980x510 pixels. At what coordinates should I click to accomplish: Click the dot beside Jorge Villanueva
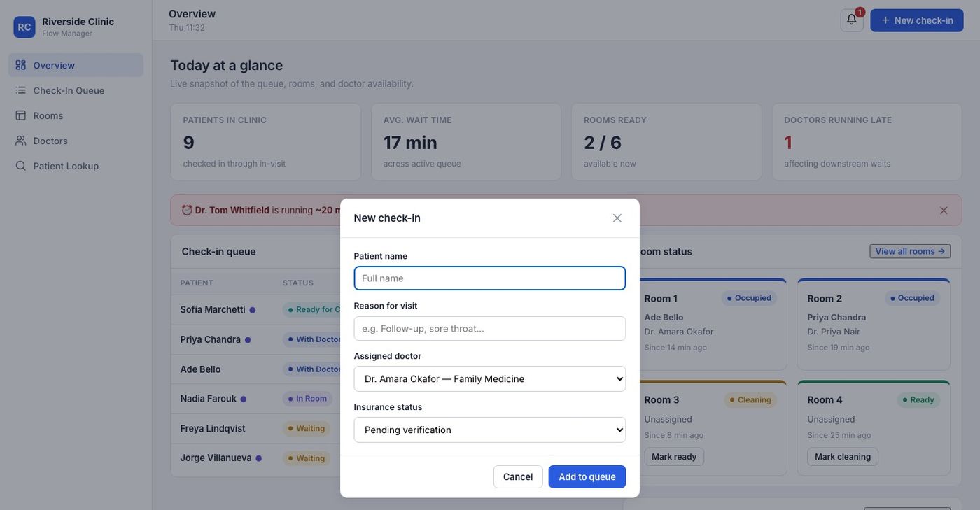(259, 459)
